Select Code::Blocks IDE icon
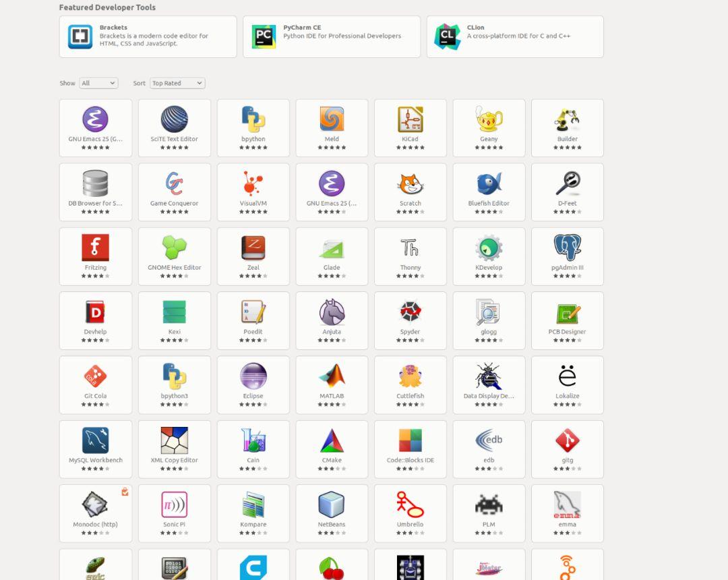 click(410, 440)
